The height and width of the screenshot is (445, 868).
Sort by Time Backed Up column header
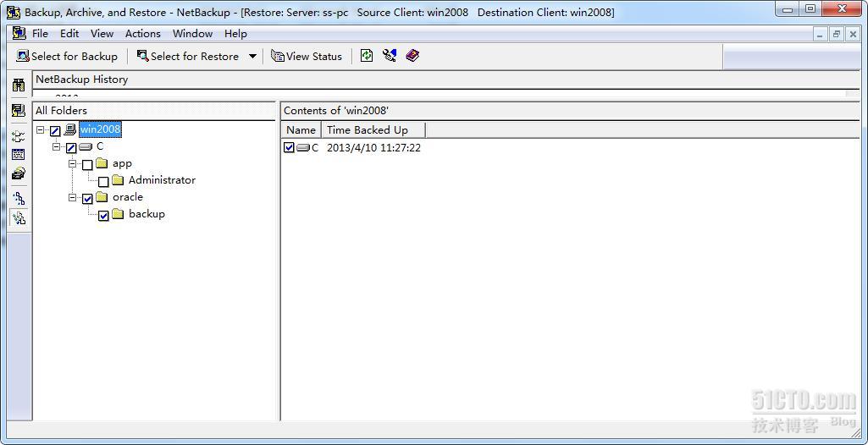[x=373, y=130]
